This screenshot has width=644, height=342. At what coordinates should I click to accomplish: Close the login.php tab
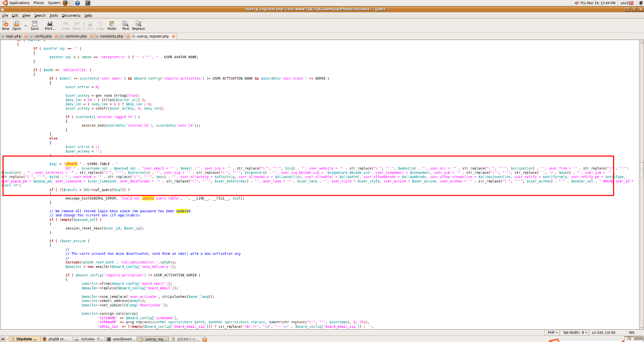click(x=25, y=36)
